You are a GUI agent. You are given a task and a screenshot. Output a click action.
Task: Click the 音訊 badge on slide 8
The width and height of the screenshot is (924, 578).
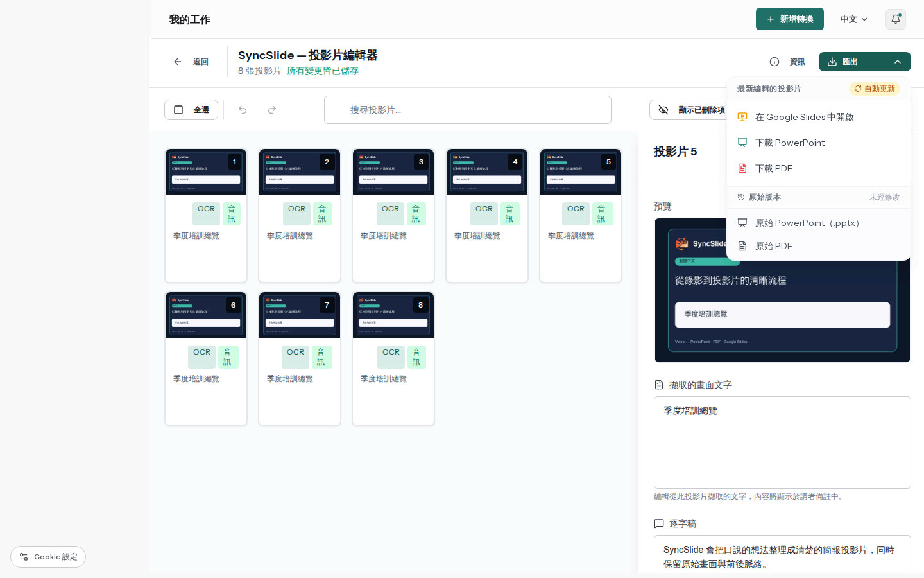[x=416, y=357]
